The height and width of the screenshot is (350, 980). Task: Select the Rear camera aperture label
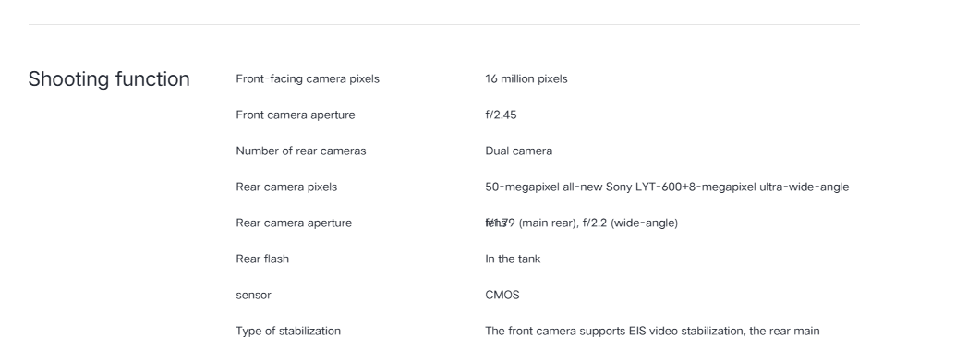pyautogui.click(x=294, y=223)
